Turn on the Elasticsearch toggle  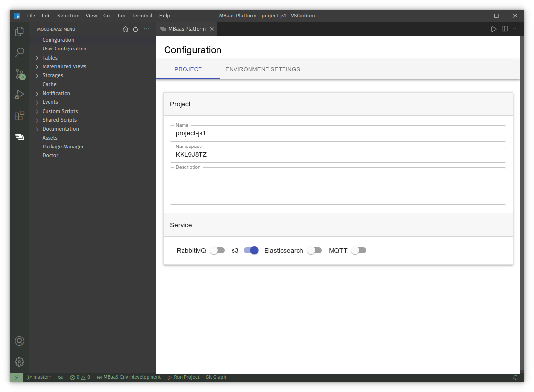[x=314, y=251]
